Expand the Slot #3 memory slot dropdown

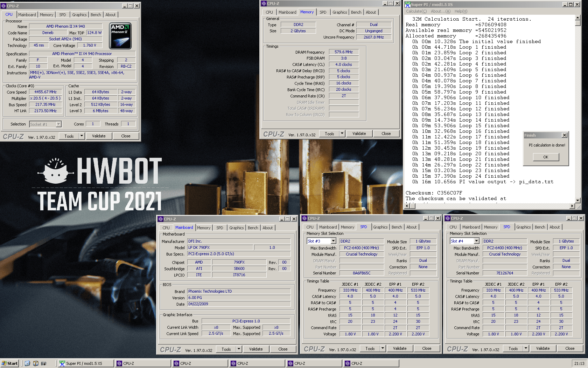point(333,241)
